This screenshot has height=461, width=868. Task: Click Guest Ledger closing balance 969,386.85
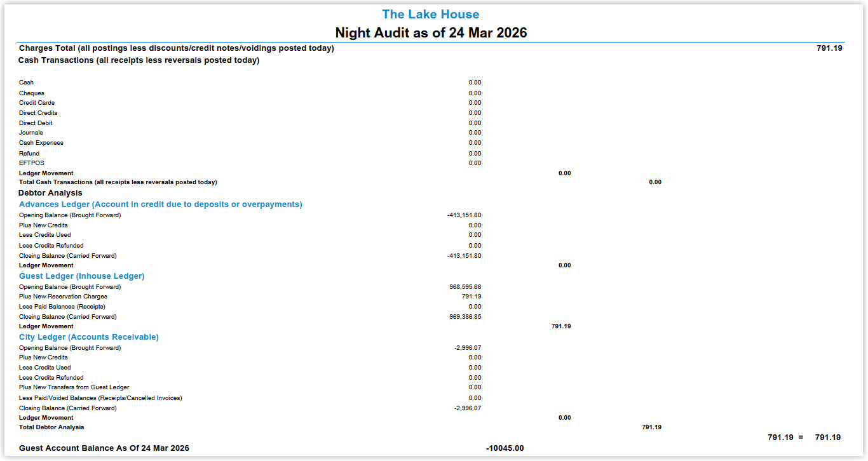click(x=465, y=317)
